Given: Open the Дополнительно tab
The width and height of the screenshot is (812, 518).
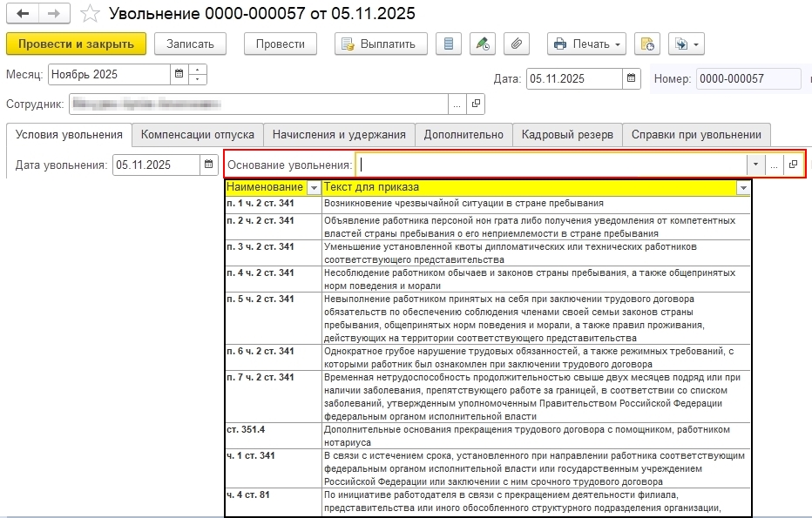Looking at the screenshot, I should tap(464, 135).
